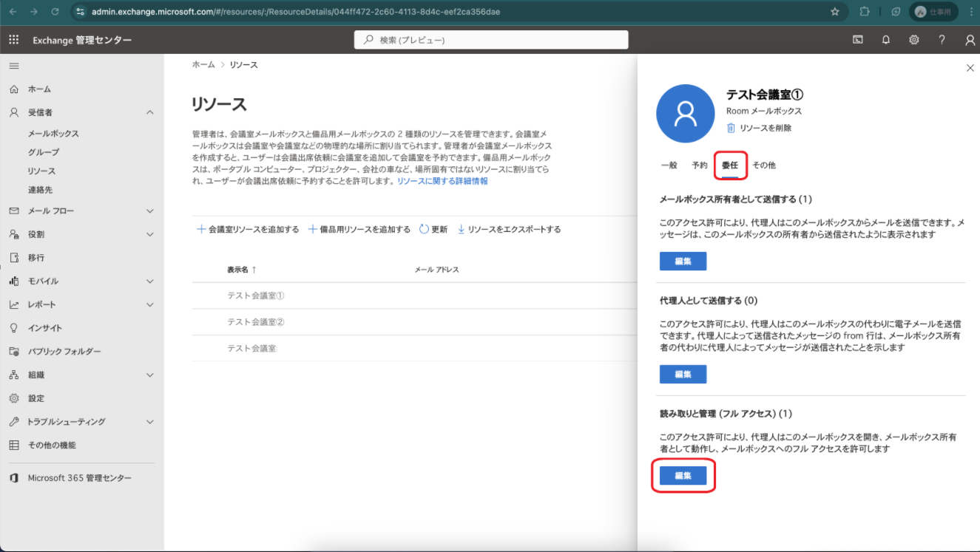
Task: Click 会議室リソースを追加する
Action: [x=248, y=229]
